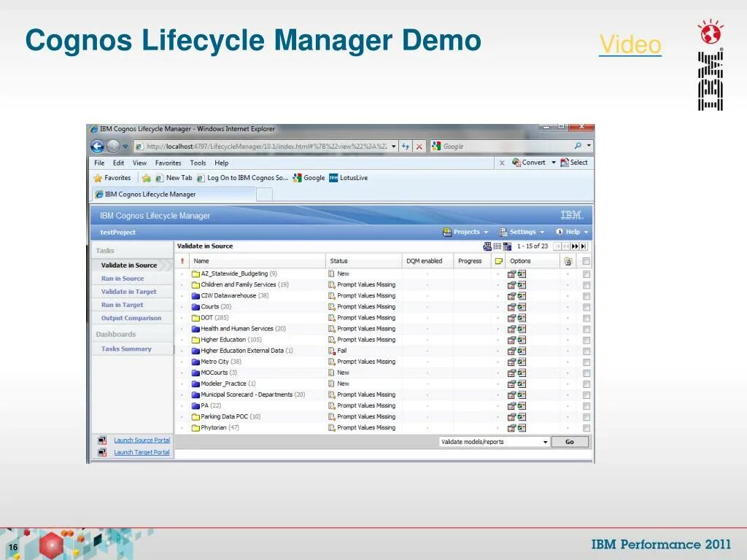Screen dimensions: 747x560
Task: Click the yellow note column header icon
Action: coord(499,261)
